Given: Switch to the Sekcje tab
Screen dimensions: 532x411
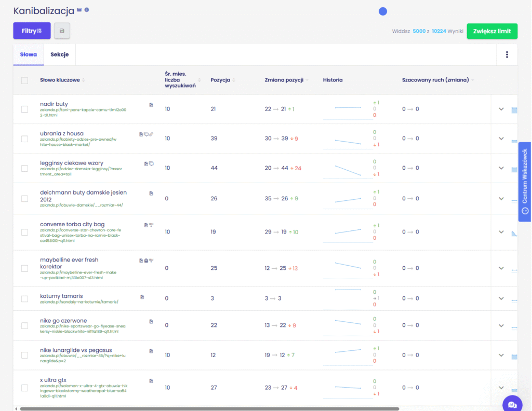Looking at the screenshot, I should (x=60, y=54).
